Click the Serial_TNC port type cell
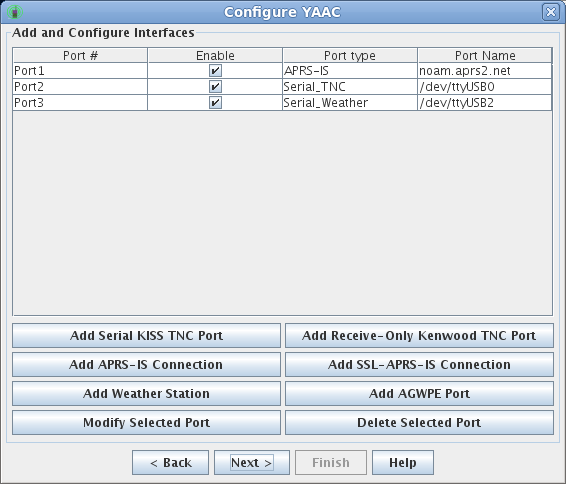The image size is (566, 484). point(350,87)
